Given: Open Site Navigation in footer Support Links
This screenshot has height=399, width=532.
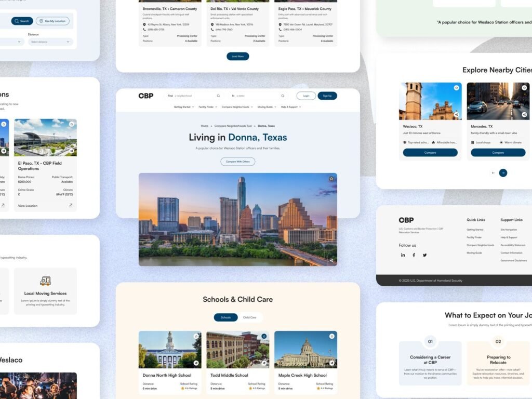Looking at the screenshot, I should click(509, 230).
